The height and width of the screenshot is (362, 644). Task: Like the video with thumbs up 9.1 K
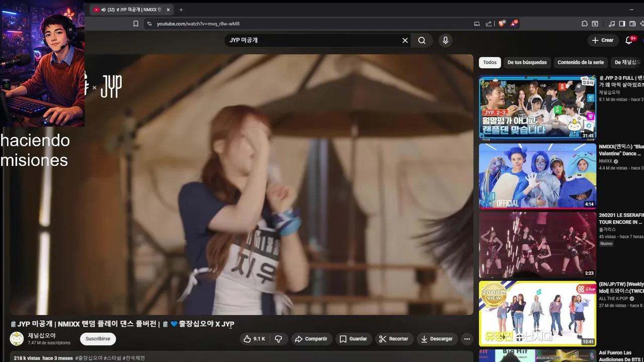click(x=254, y=339)
